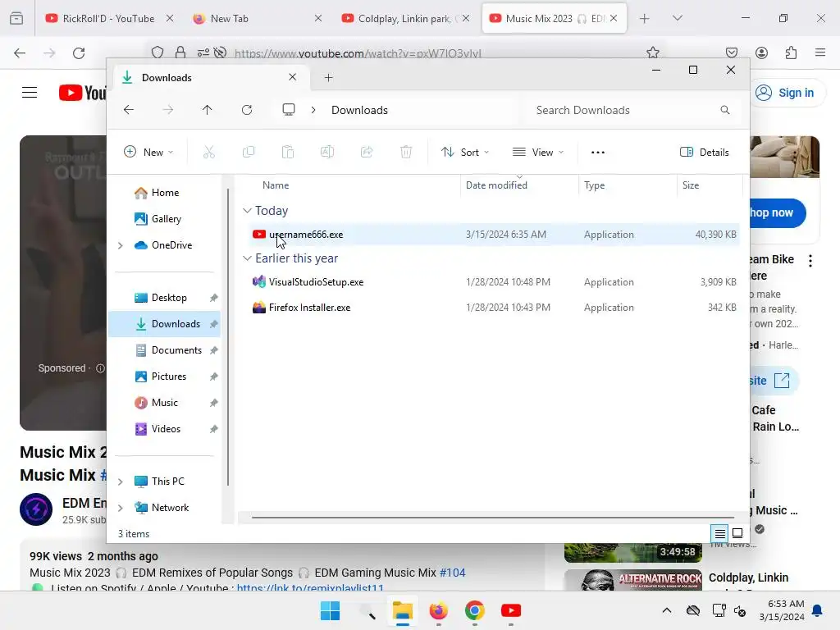Select Home in the navigation pane
This screenshot has width=840, height=630.
point(164,192)
